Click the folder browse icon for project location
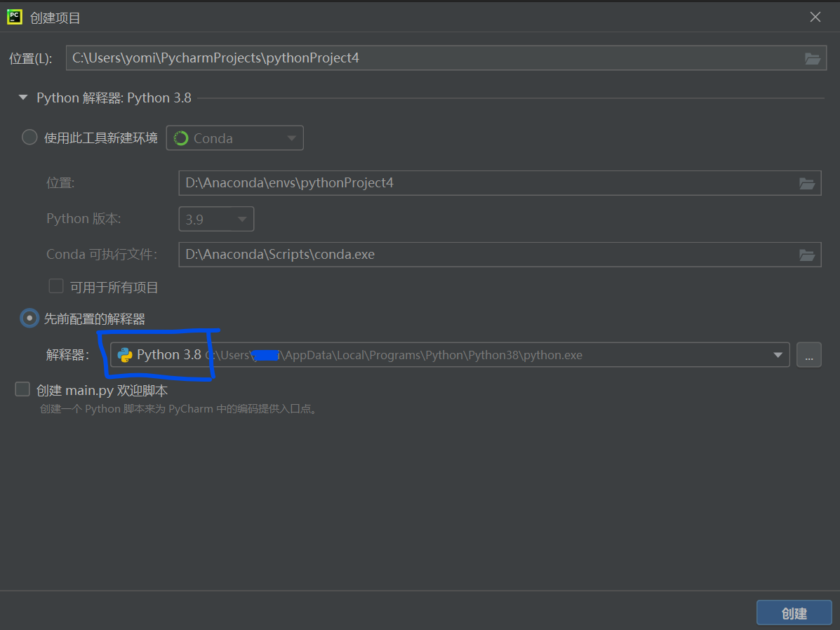 813,58
